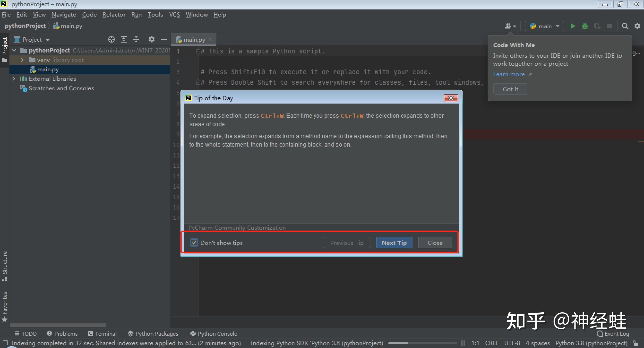The width and height of the screenshot is (644, 348).
Task: Select Opened File in the Project panel
Action: (111, 39)
